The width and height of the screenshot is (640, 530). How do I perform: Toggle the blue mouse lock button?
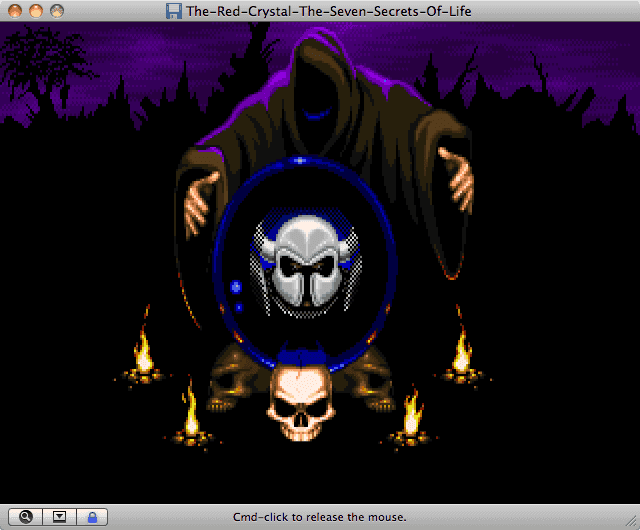(x=92, y=517)
